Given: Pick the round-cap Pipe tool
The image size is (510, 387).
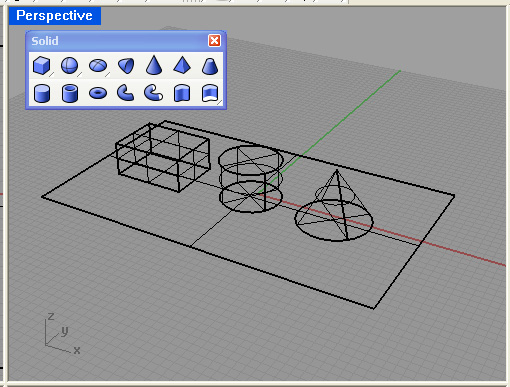Looking at the screenshot, I should [x=154, y=93].
